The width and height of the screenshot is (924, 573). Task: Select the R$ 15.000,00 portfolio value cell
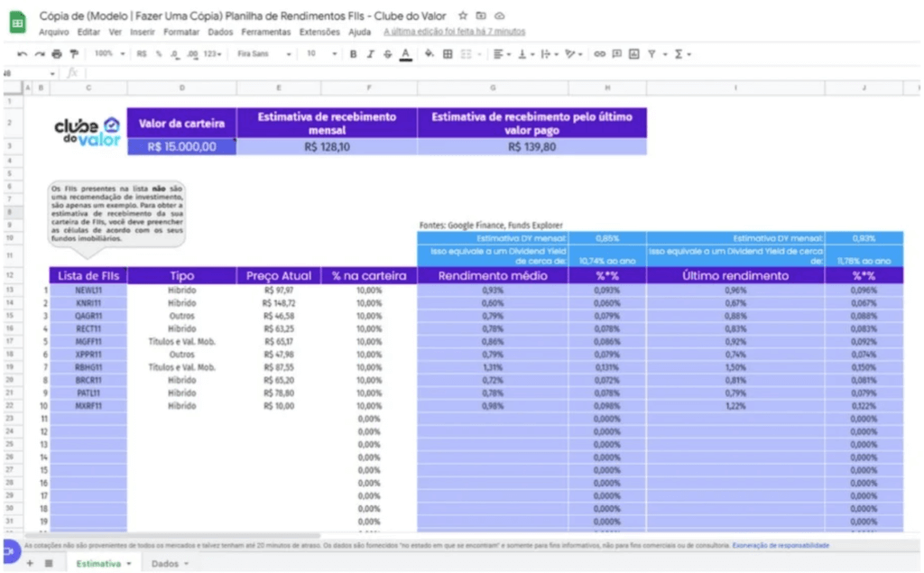click(181, 147)
